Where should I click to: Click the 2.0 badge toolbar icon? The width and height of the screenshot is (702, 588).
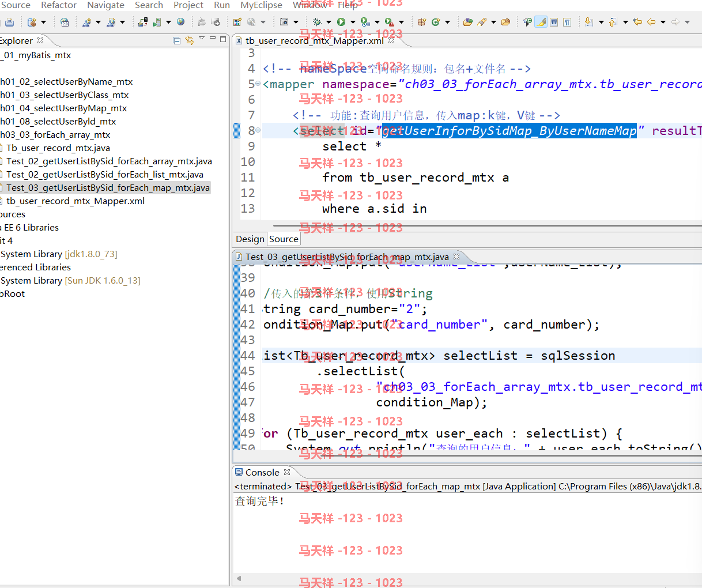(65, 22)
